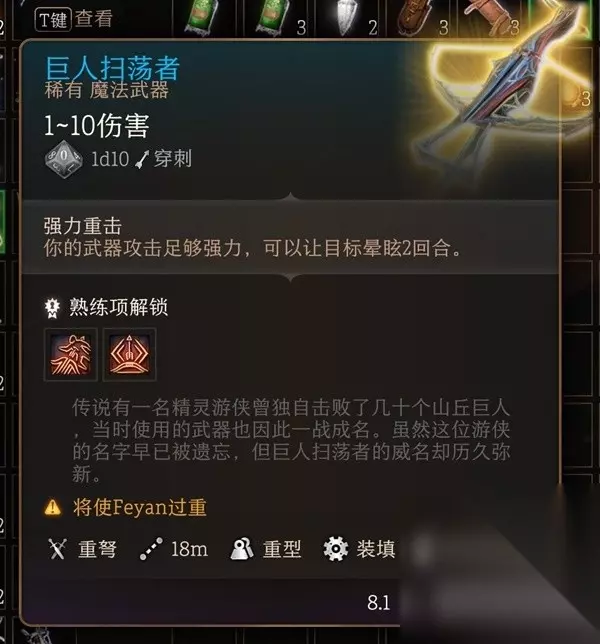
Task: Click the gear loading property icon
Action: (x=336, y=549)
